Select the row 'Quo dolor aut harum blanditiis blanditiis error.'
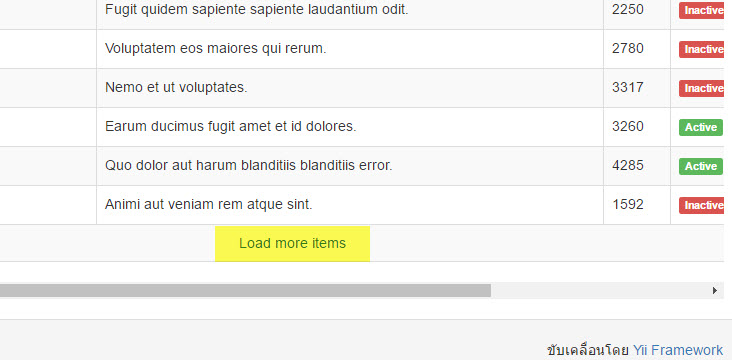 pyautogui.click(x=362, y=166)
